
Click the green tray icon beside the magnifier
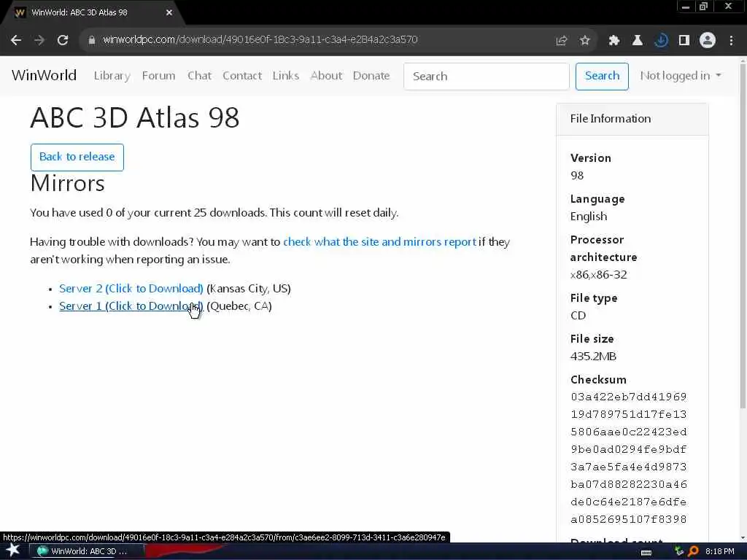coord(679,551)
